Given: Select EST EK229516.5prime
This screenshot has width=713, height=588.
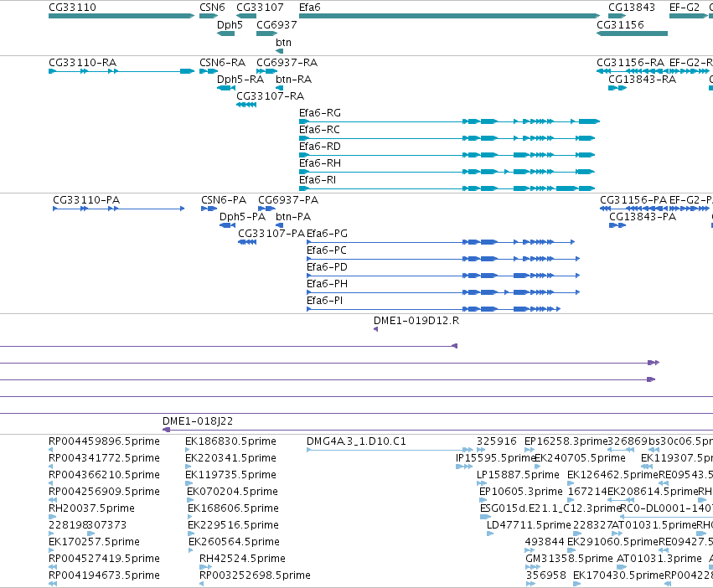Looking at the screenshot, I should coord(233,525).
